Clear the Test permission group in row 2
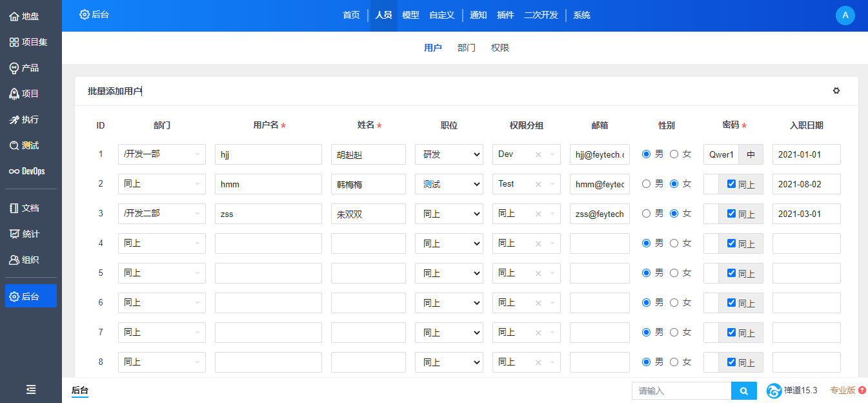 click(538, 184)
